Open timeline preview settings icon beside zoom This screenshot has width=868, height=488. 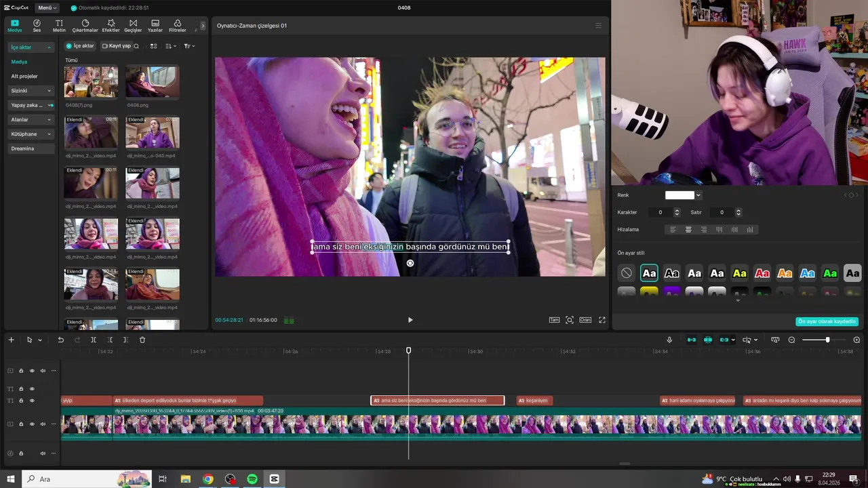(775, 340)
